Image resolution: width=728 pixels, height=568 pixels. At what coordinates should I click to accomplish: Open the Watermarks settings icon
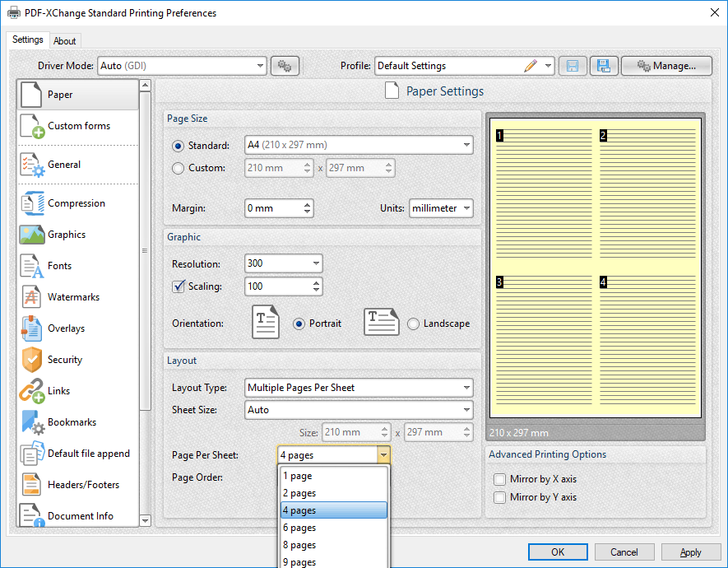(31, 297)
